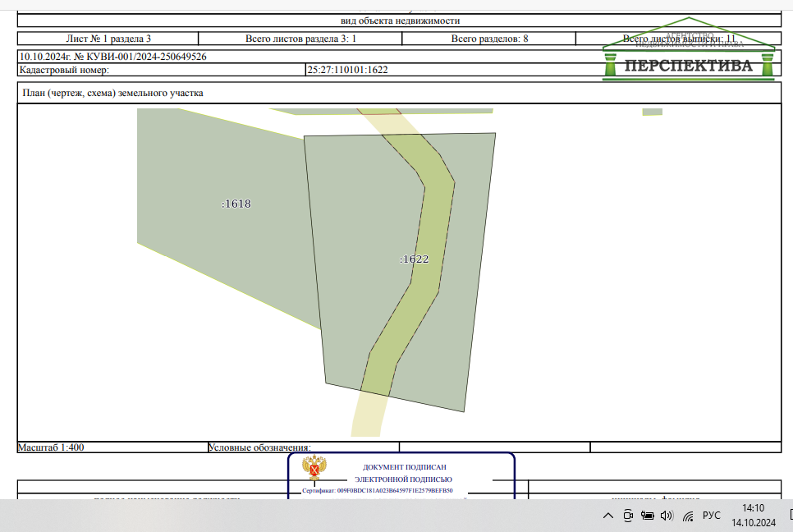Click the 'План (чертеж, схема) земельного участка' heading
Screen dimensions: 793x532
[112, 93]
